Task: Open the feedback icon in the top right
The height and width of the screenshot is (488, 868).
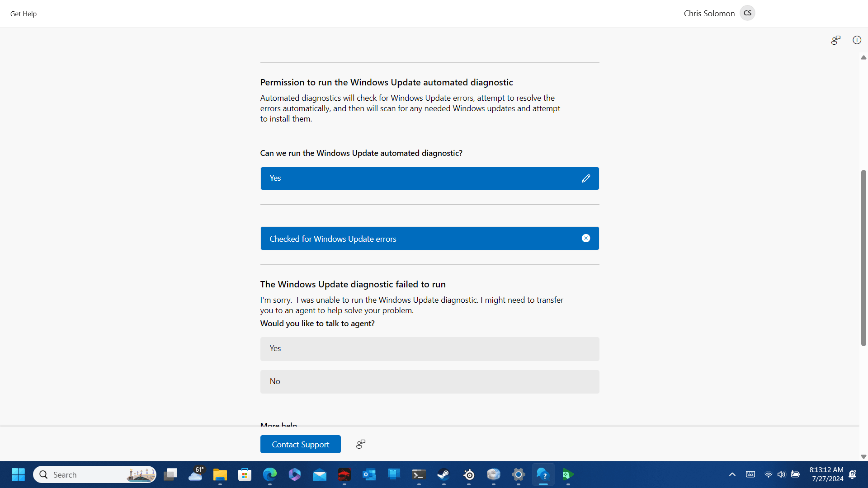Action: click(835, 40)
